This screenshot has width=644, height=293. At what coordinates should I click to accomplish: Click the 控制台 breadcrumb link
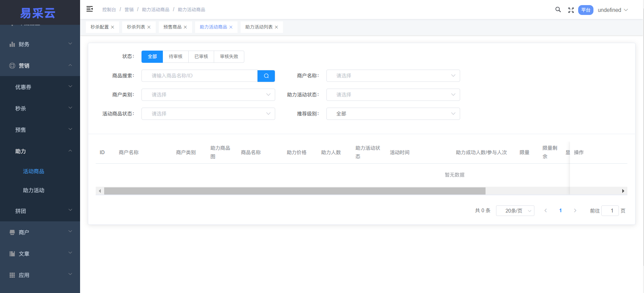pyautogui.click(x=109, y=10)
